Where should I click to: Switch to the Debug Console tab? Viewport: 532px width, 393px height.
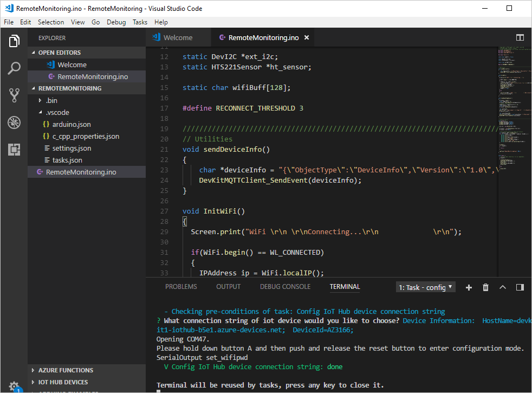pyautogui.click(x=285, y=287)
